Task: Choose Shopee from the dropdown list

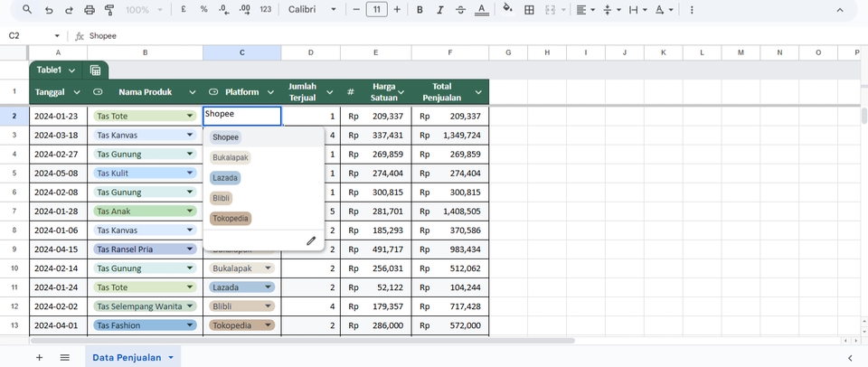Action: coord(225,137)
